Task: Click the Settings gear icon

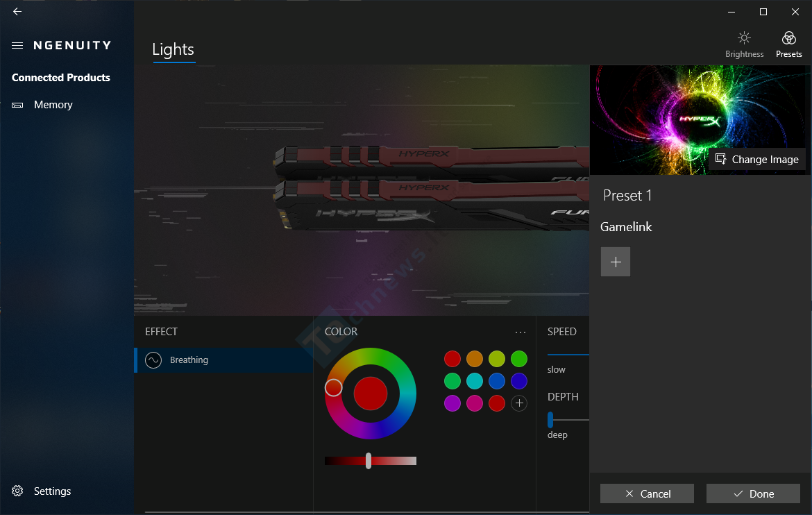Action: click(17, 491)
